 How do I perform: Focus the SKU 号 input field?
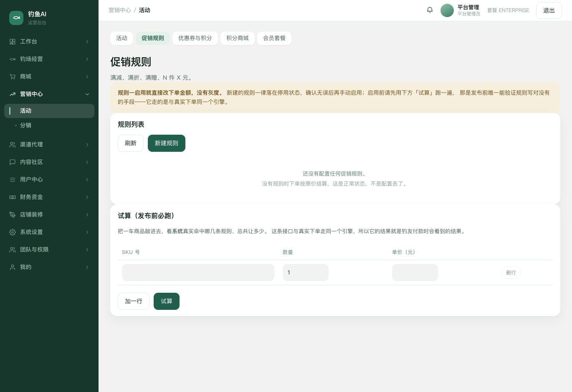(x=198, y=273)
